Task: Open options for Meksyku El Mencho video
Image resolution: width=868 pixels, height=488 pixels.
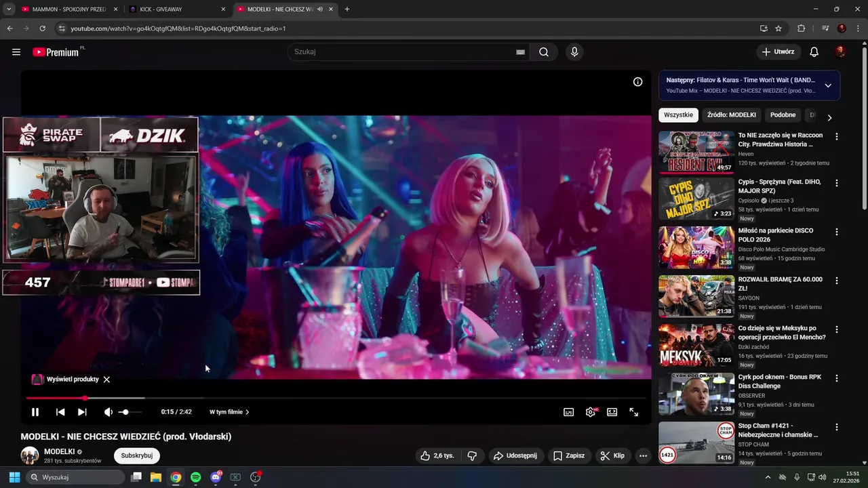Action: tap(836, 329)
